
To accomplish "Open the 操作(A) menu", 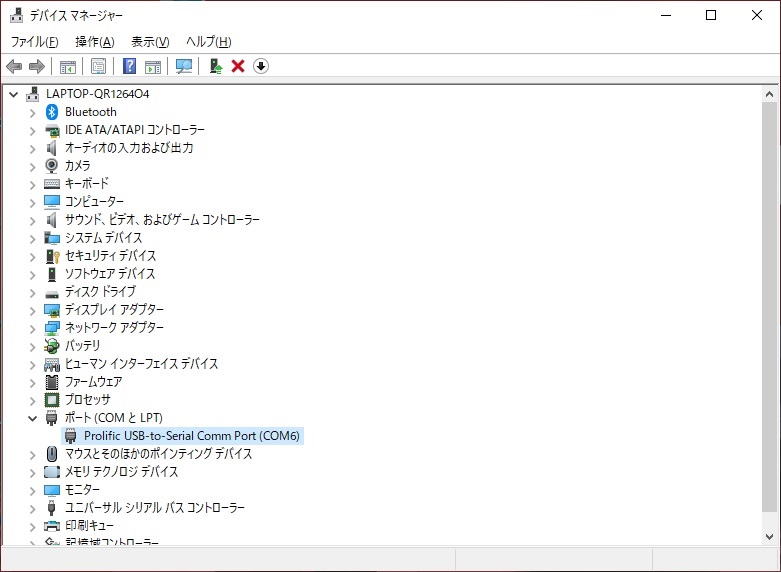I will coord(94,42).
